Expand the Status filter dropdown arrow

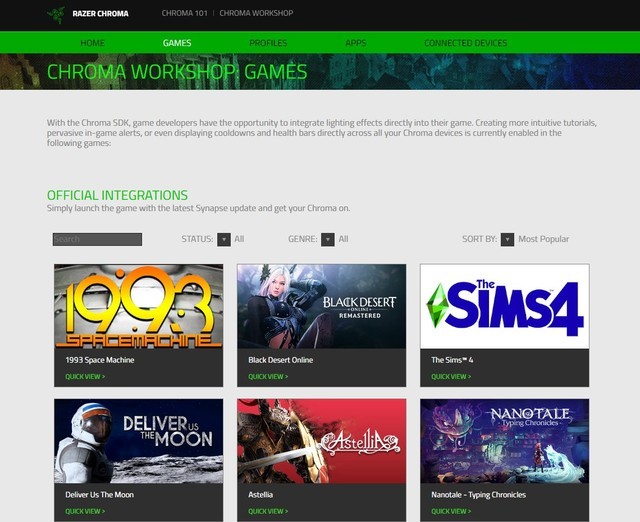click(x=224, y=240)
